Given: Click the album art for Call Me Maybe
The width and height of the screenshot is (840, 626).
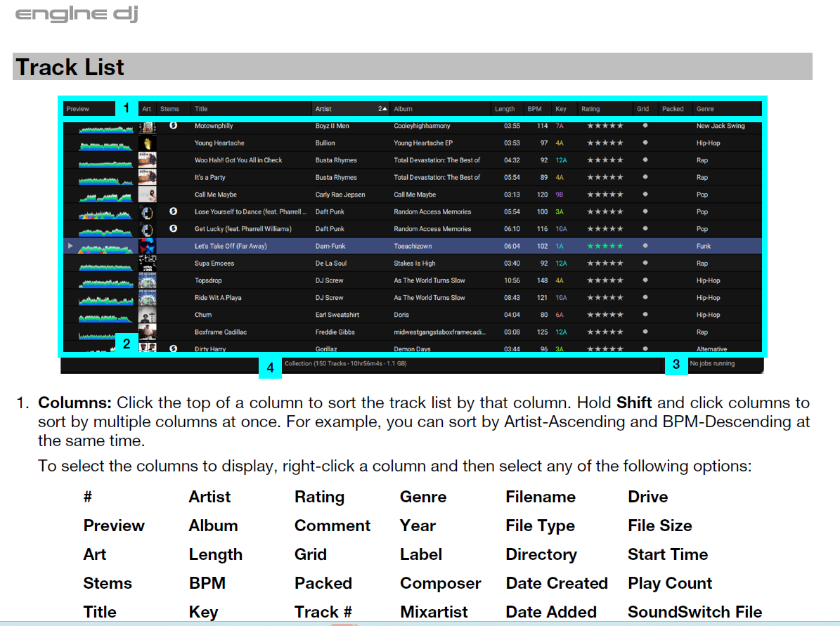Looking at the screenshot, I should (x=148, y=195).
